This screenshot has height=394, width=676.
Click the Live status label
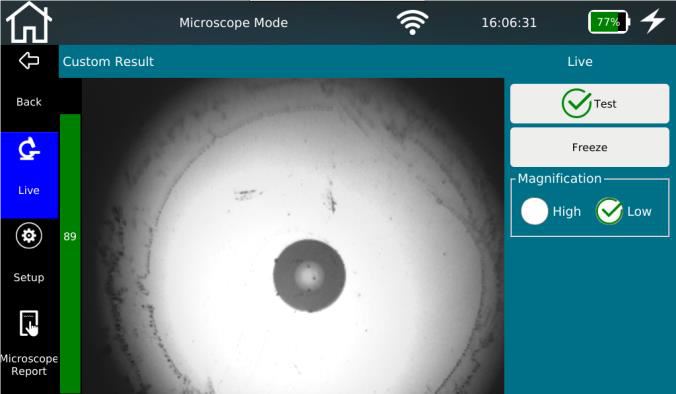pyautogui.click(x=579, y=62)
